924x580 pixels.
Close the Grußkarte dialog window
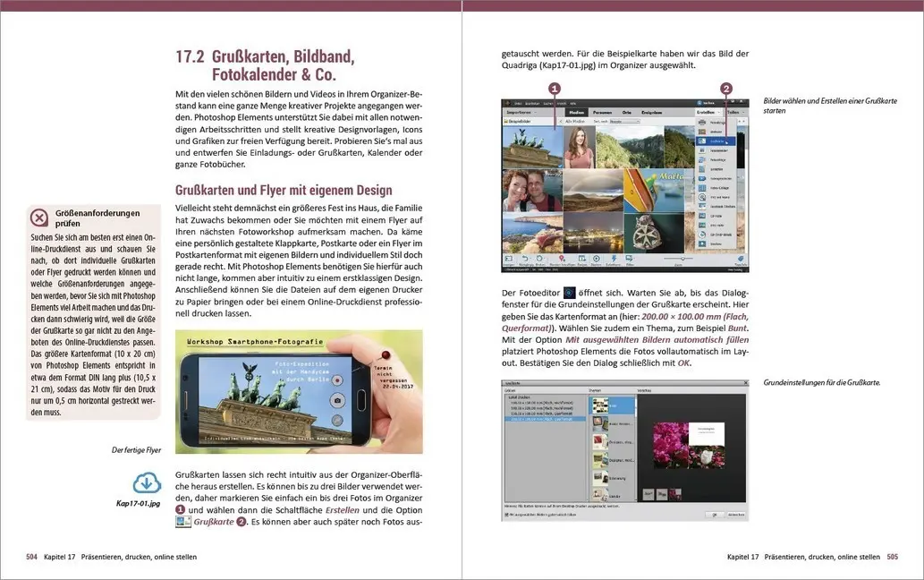point(745,382)
